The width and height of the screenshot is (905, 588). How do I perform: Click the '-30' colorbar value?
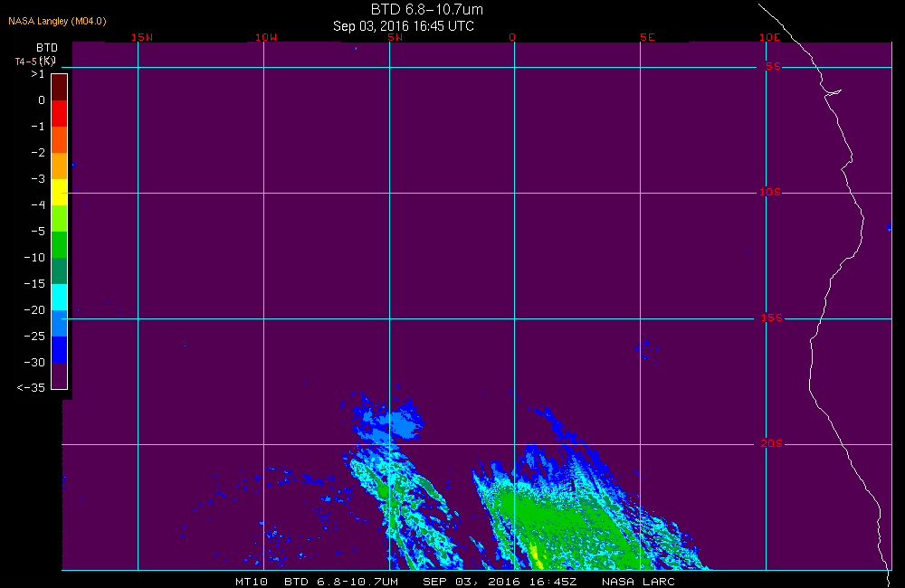34,363
